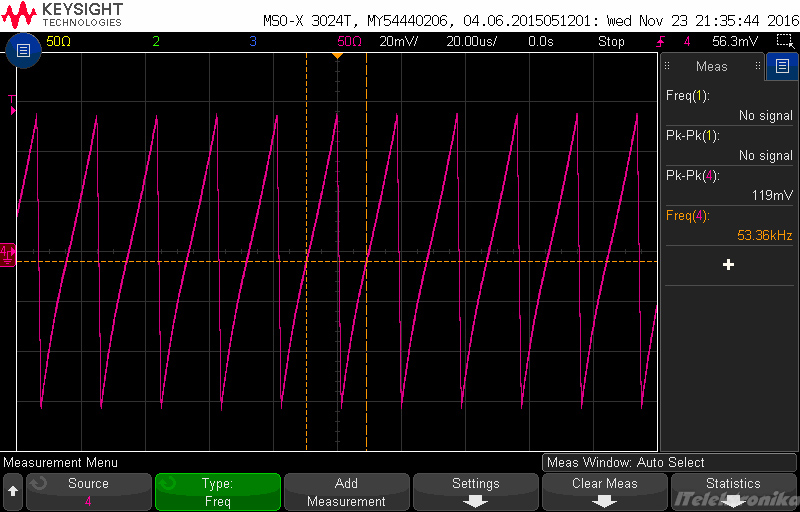
Task: Click the 20.00us/ timebase readout
Action: point(471,42)
